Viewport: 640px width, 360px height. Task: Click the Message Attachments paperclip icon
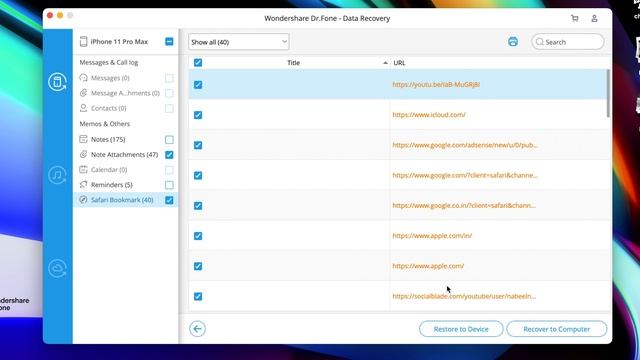[x=83, y=93]
